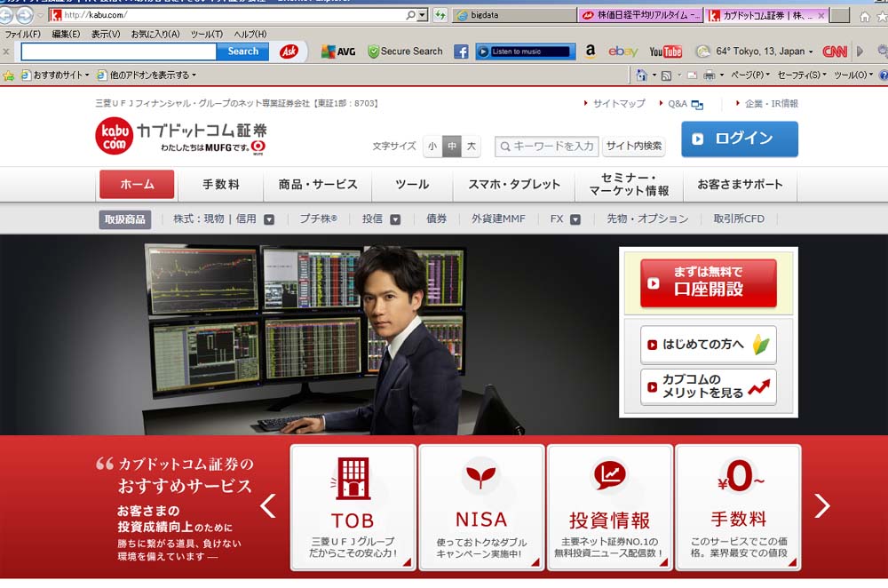Open the 表示(V) menu
This screenshot has height=588, width=888.
[x=106, y=35]
